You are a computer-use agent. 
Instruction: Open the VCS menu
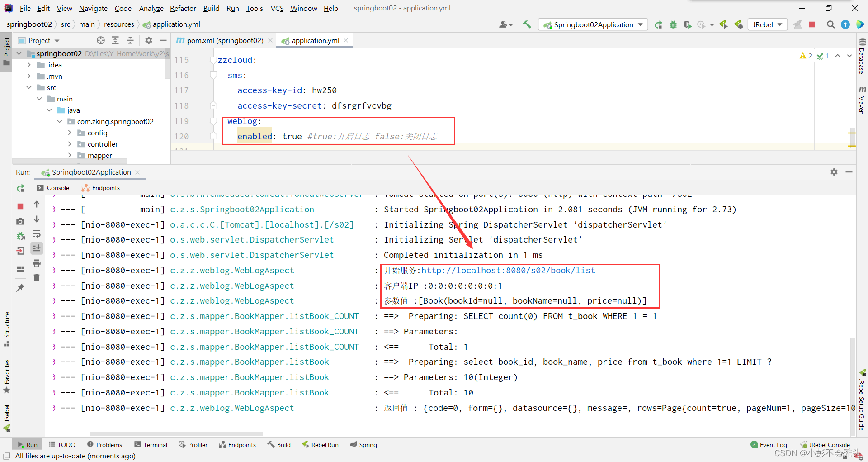point(277,8)
